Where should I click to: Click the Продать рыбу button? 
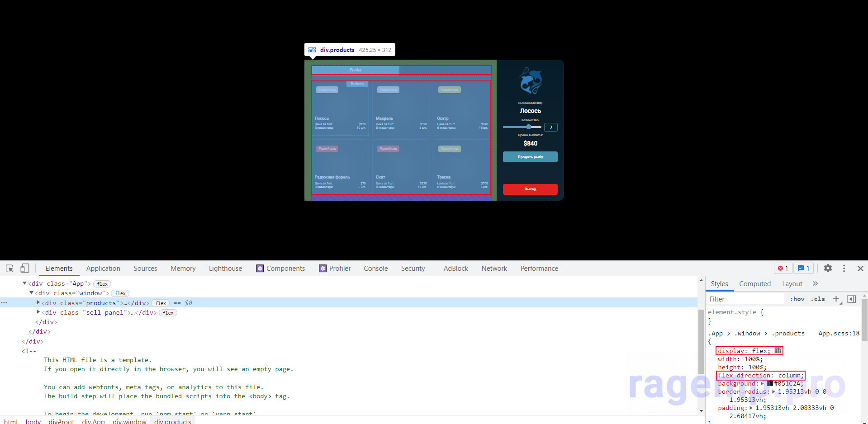tap(530, 157)
